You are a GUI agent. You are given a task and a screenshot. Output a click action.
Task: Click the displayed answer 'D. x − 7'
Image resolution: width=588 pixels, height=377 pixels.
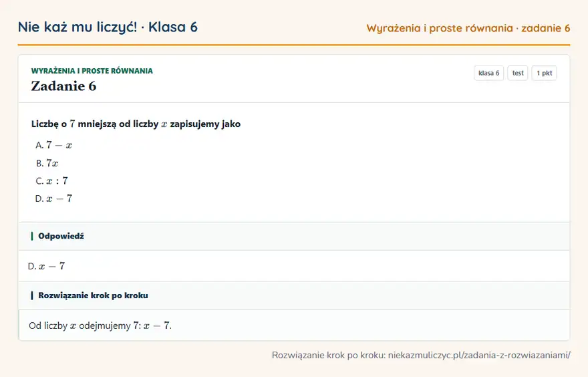[47, 266]
